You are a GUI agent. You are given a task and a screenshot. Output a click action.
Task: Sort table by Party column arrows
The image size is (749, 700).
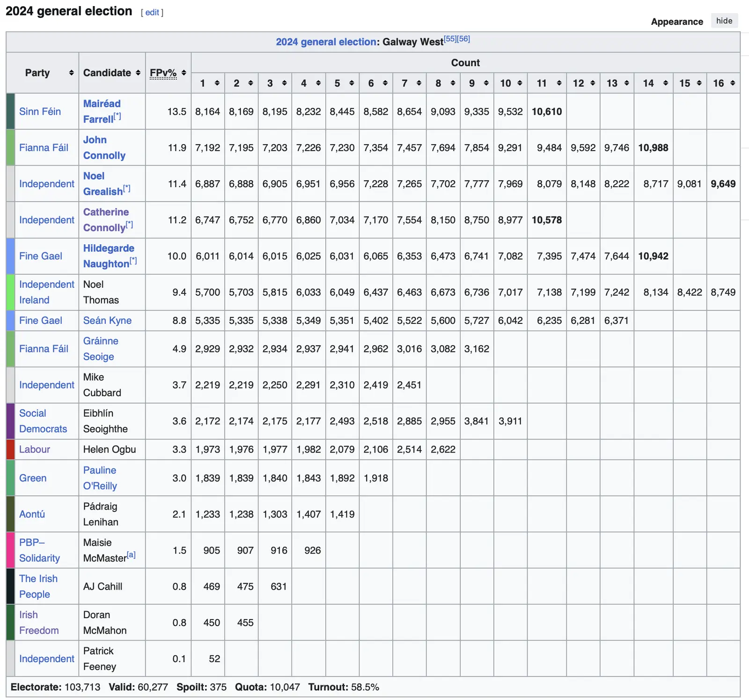[x=71, y=73]
